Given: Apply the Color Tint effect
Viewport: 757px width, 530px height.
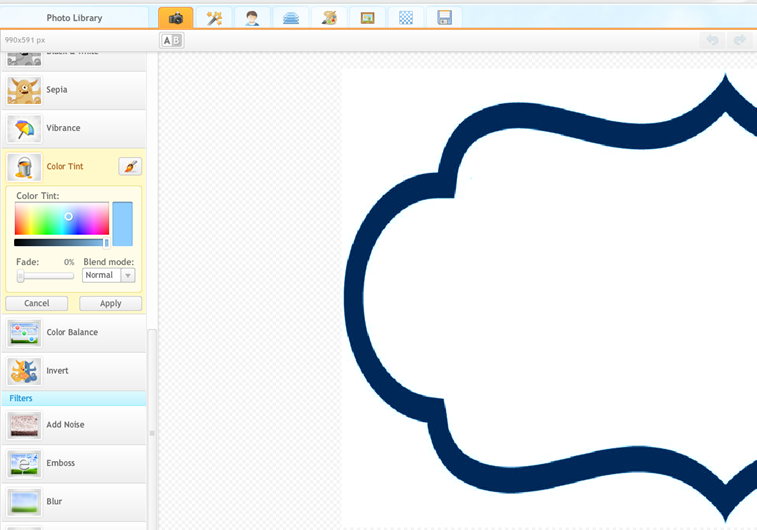Looking at the screenshot, I should click(111, 303).
